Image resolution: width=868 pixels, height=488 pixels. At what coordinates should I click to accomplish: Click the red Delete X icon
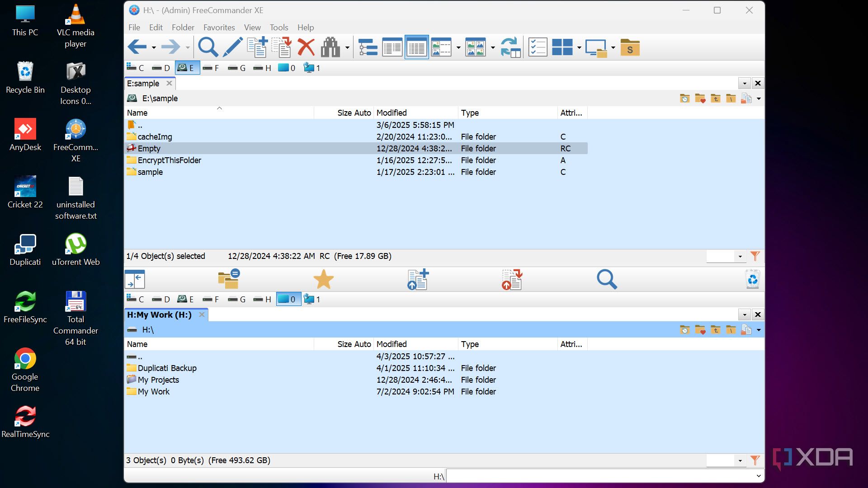306,47
